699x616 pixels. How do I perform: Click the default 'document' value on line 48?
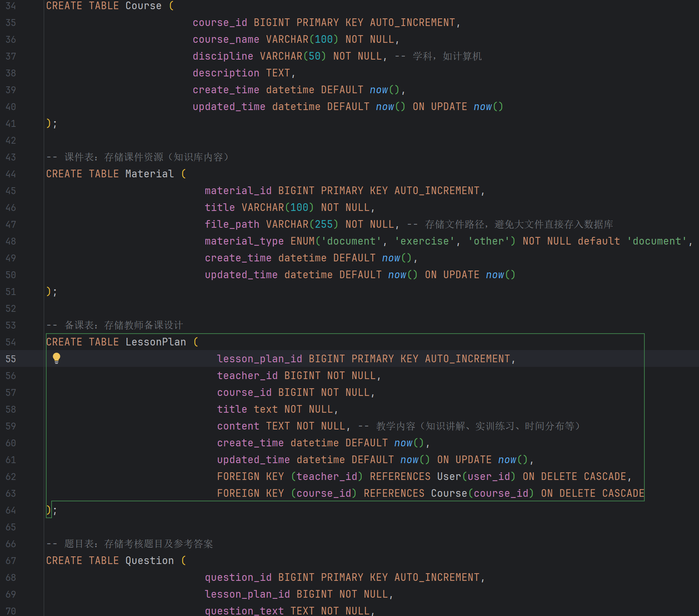(x=657, y=241)
